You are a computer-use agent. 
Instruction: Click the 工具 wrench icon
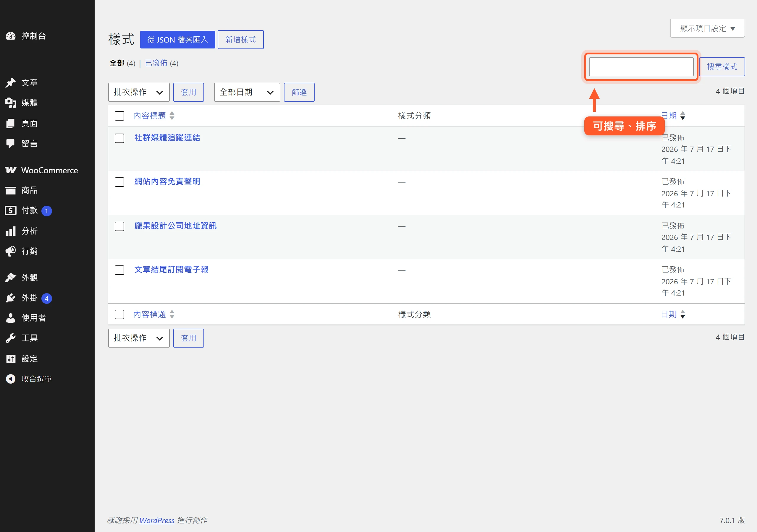coord(11,338)
